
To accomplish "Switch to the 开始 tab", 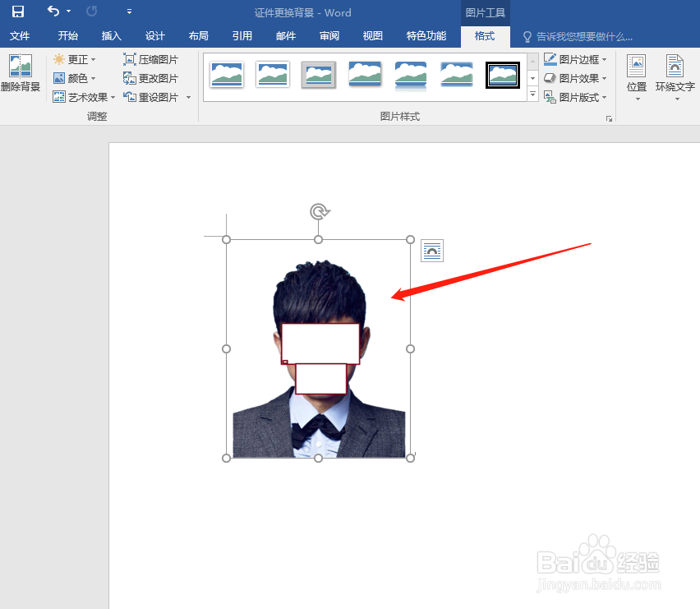I will pos(68,36).
